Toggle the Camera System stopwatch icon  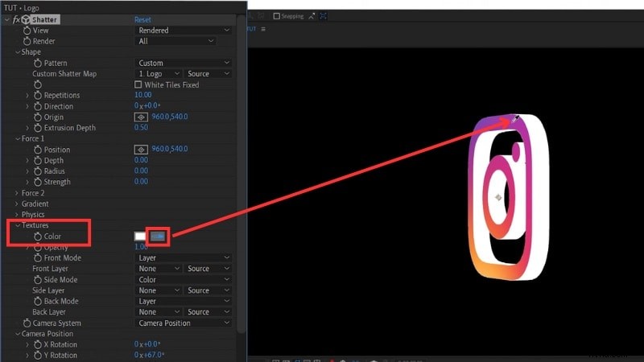click(27, 323)
